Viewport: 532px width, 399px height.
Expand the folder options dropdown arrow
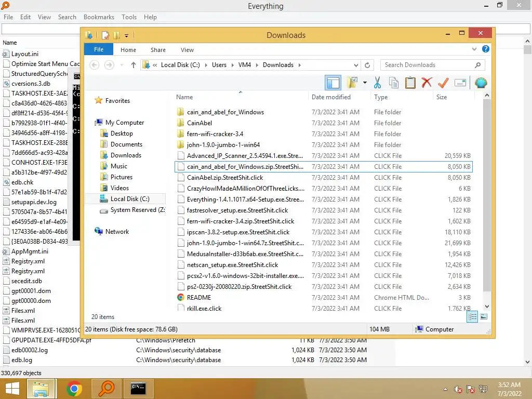pos(365,83)
